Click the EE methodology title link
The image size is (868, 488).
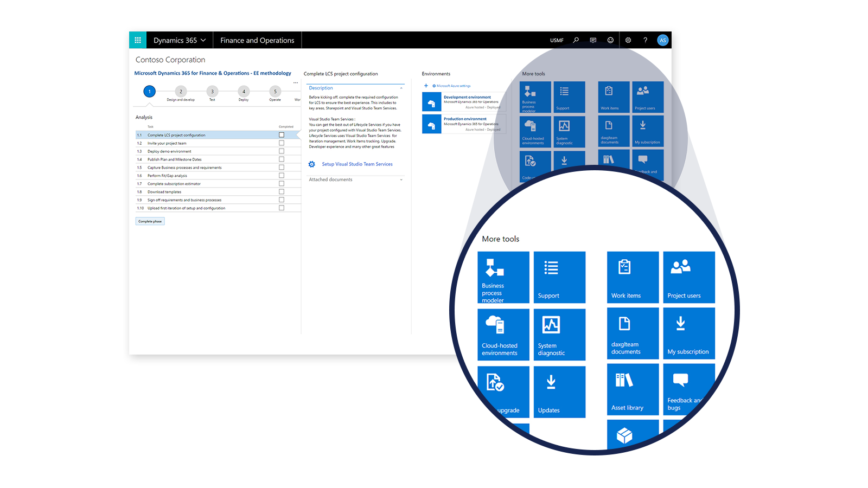pos(213,73)
